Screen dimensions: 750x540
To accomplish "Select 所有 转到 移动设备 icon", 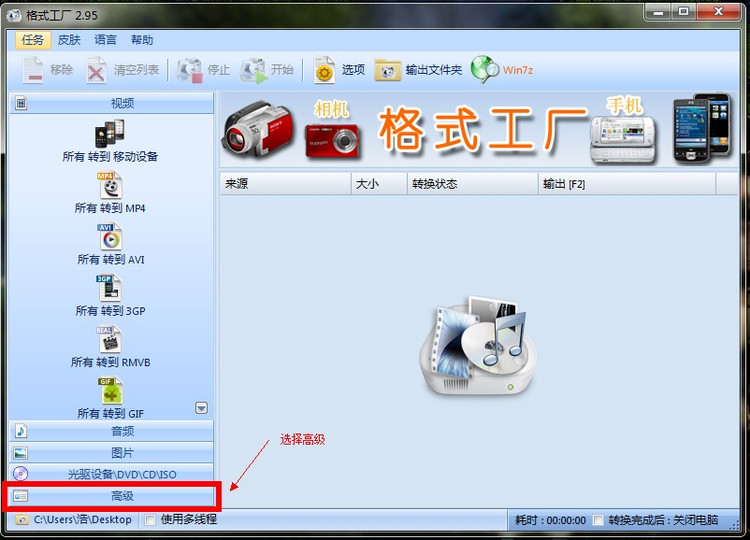I will (110, 134).
